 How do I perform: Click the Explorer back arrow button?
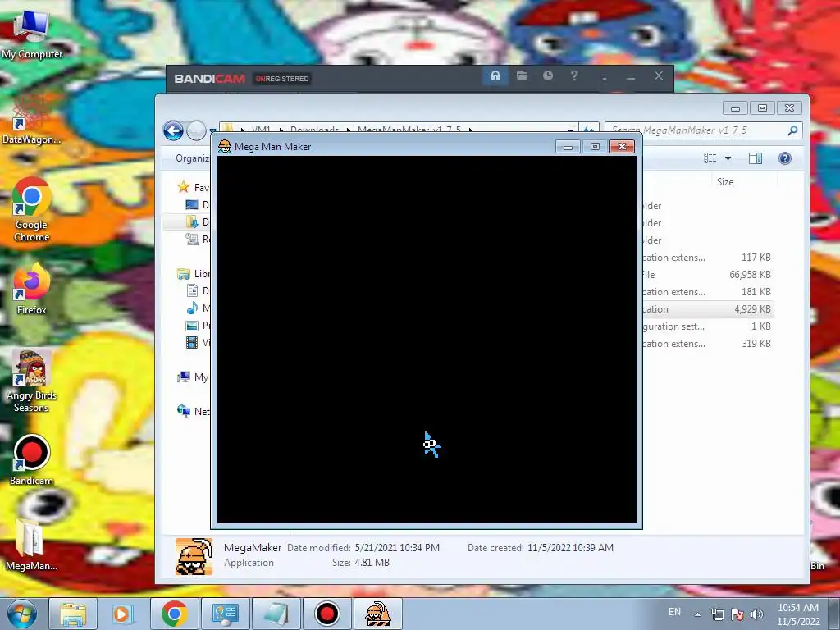[173, 130]
